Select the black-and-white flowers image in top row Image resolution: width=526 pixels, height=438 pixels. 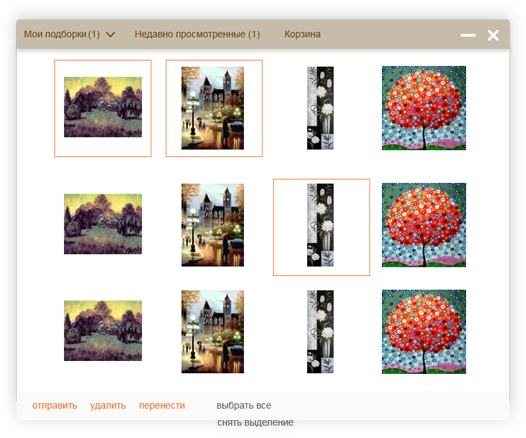click(320, 108)
